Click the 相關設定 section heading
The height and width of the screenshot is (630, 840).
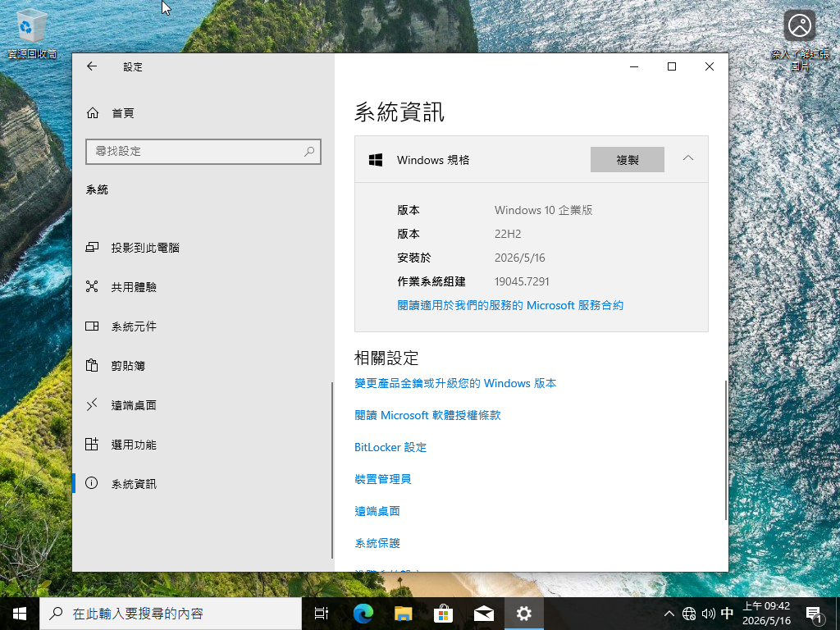386,358
